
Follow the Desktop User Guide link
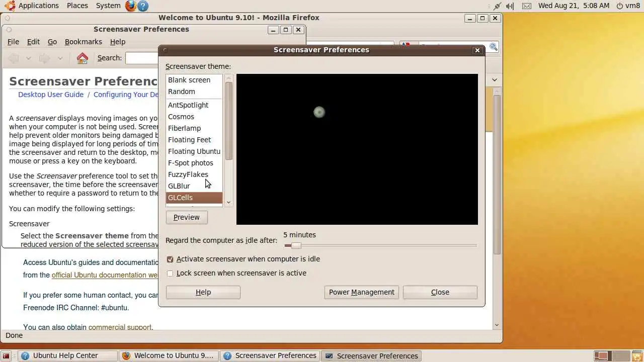pyautogui.click(x=51, y=95)
